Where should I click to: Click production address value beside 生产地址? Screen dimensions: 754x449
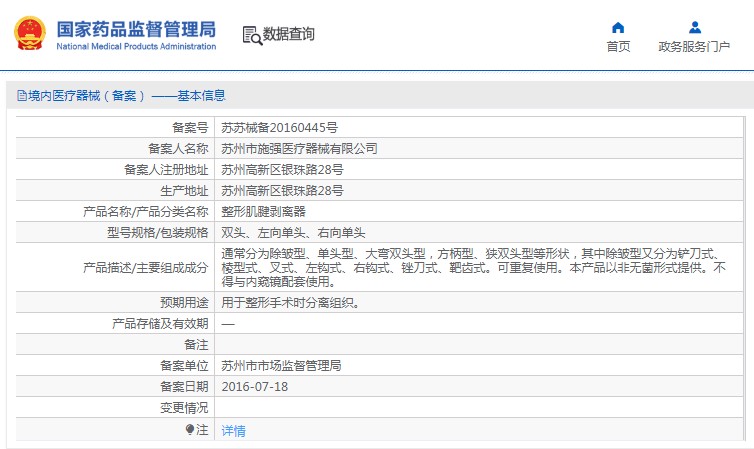(282, 191)
